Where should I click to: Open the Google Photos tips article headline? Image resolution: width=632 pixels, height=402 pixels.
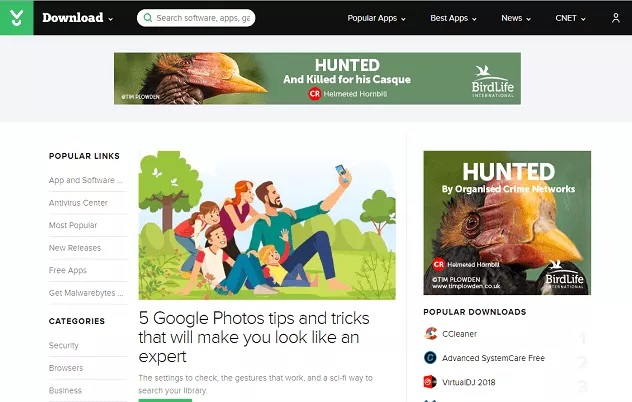pyautogui.click(x=254, y=337)
